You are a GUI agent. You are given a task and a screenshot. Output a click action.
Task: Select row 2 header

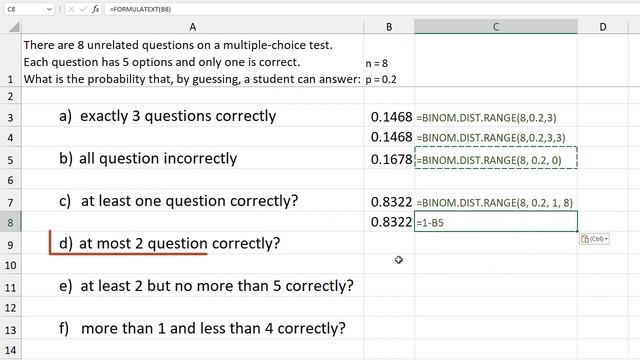point(11,96)
